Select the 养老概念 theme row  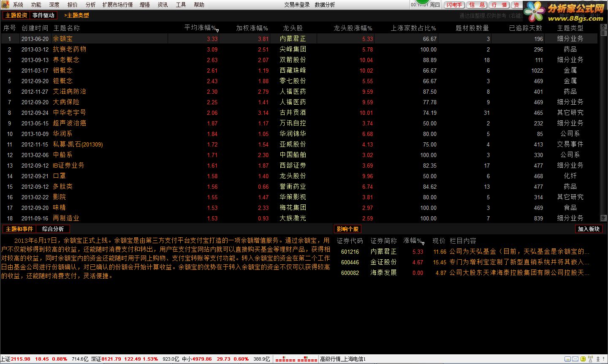tap(299, 60)
